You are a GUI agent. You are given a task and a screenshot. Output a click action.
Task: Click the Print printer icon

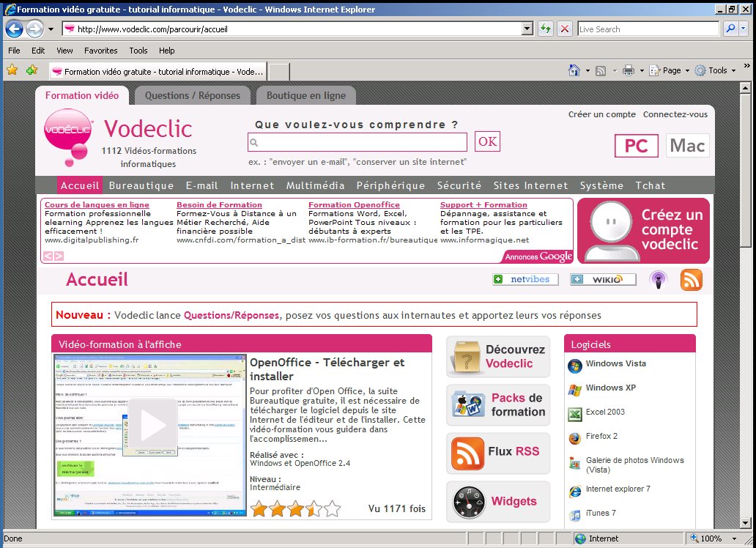coord(629,70)
